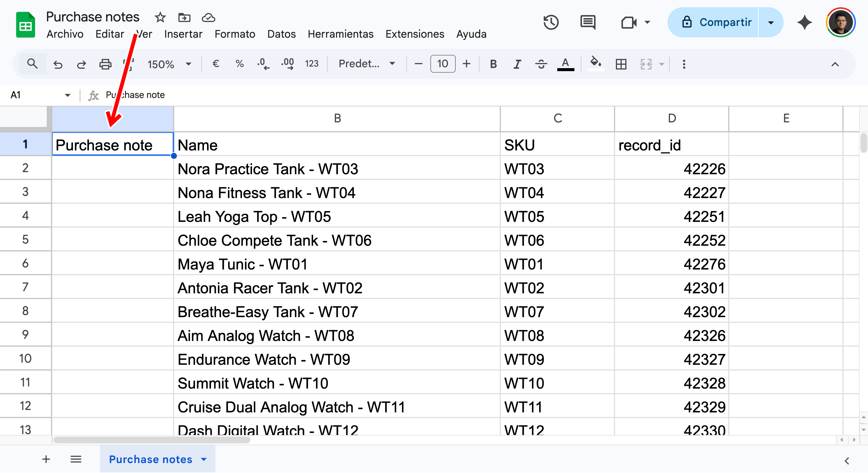Open the font selector Predet dropdown
Viewport: 868px width, 473px height.
point(366,64)
